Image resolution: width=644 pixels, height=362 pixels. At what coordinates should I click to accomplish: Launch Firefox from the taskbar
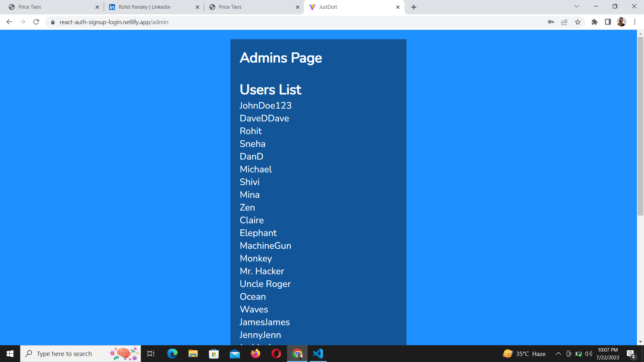(255, 354)
